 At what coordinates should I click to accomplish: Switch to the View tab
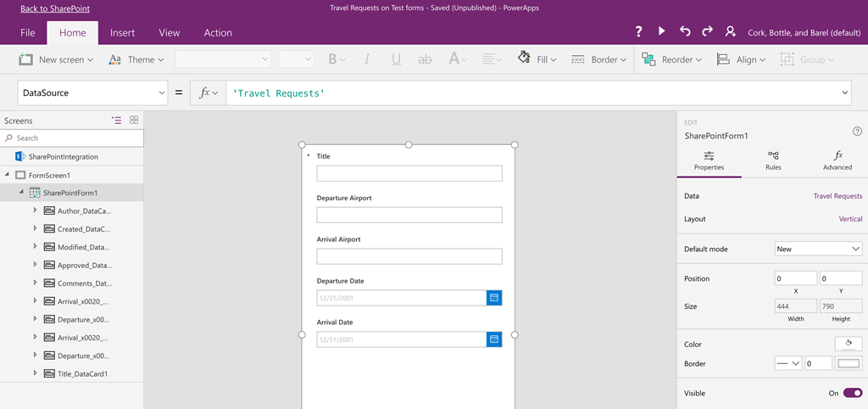pos(170,33)
